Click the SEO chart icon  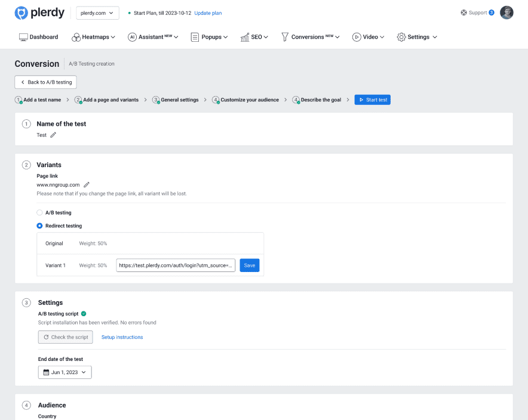click(x=245, y=37)
